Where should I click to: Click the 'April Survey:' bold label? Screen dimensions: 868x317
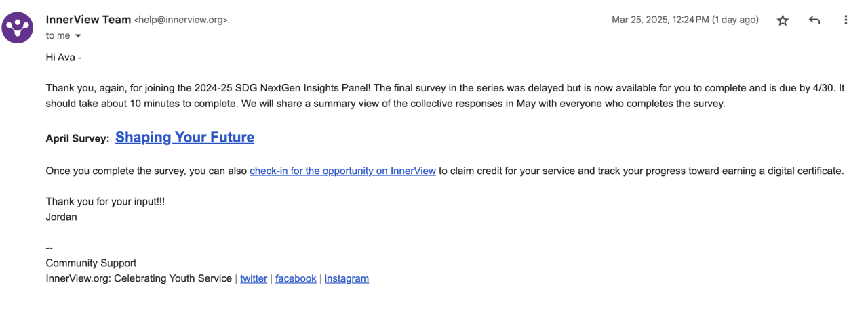point(77,139)
